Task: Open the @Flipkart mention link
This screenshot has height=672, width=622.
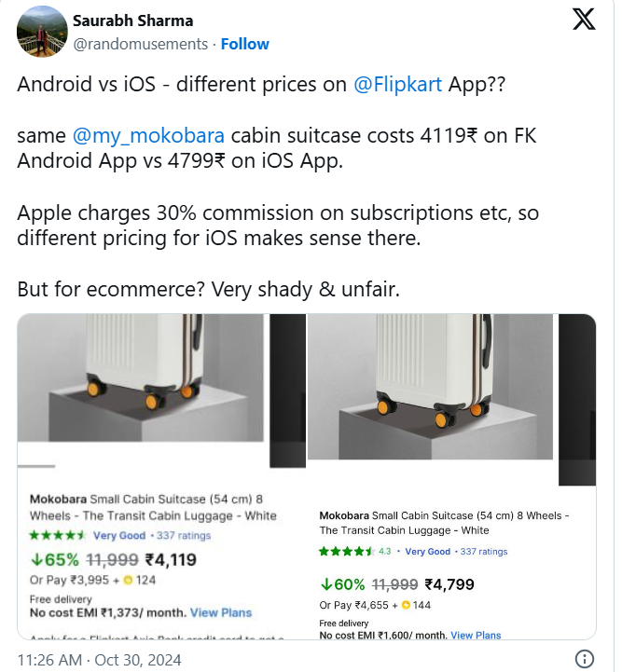Action: [399, 85]
